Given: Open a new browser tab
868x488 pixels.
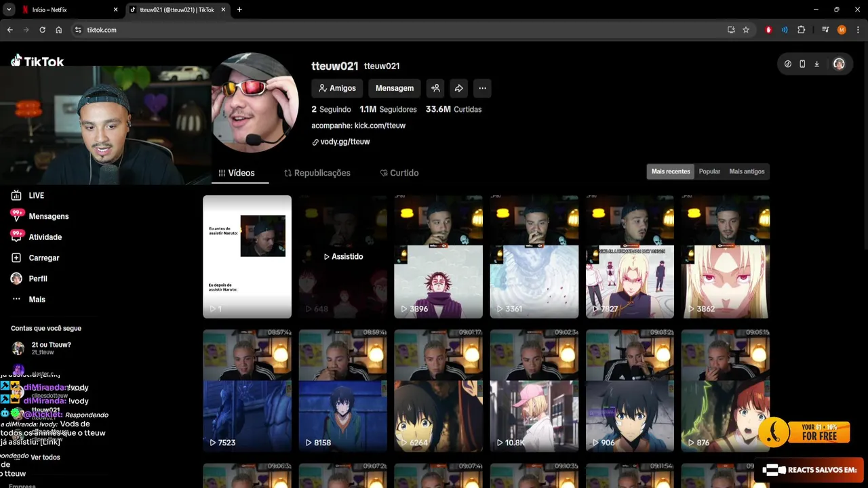Looking at the screenshot, I should coord(239,9).
